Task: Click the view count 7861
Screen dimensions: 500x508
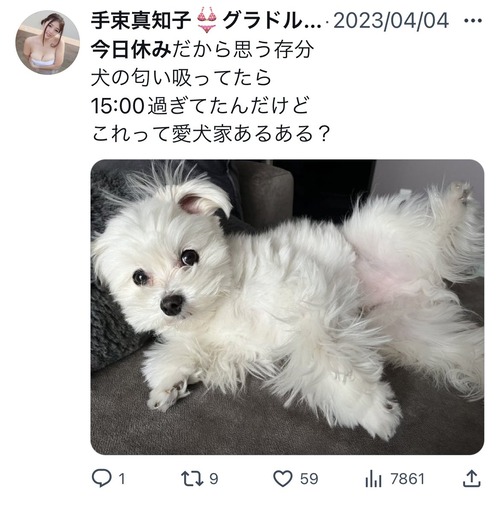Action: [407, 479]
